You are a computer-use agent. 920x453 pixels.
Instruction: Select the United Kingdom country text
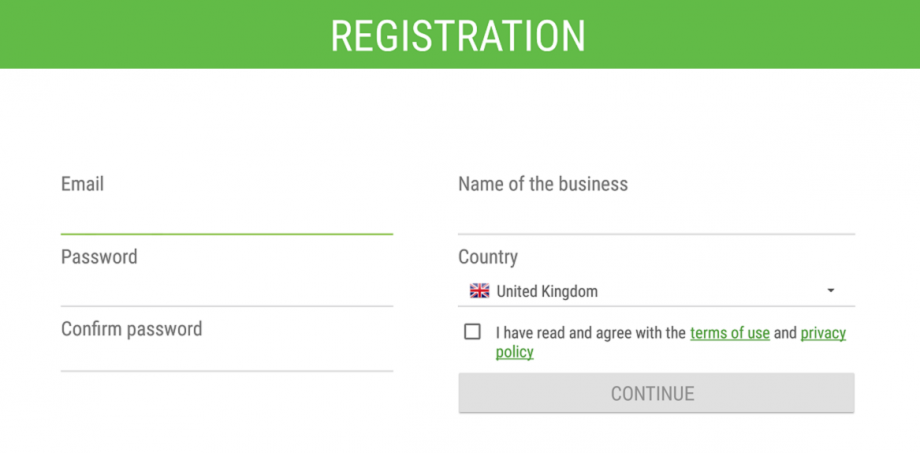coord(547,291)
